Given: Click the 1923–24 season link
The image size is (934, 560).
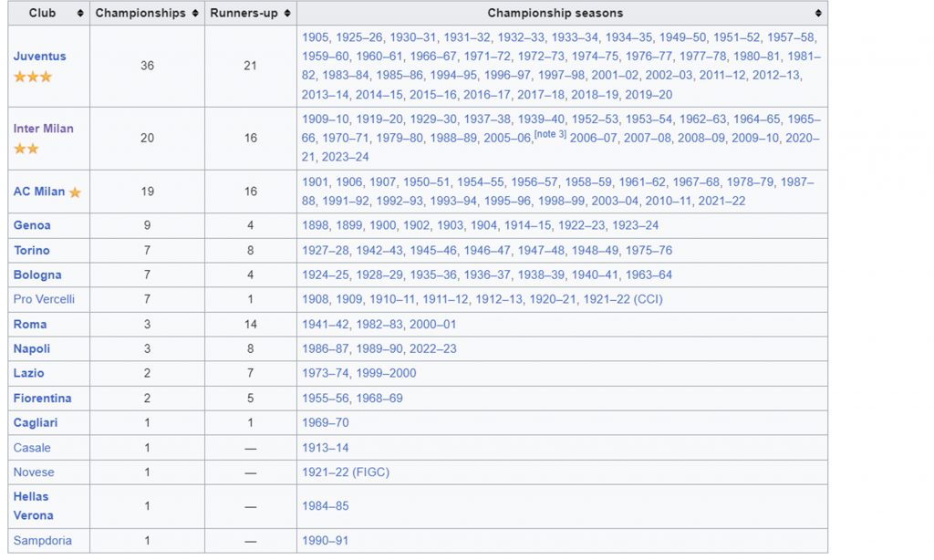Looking at the screenshot, I should 635,225.
